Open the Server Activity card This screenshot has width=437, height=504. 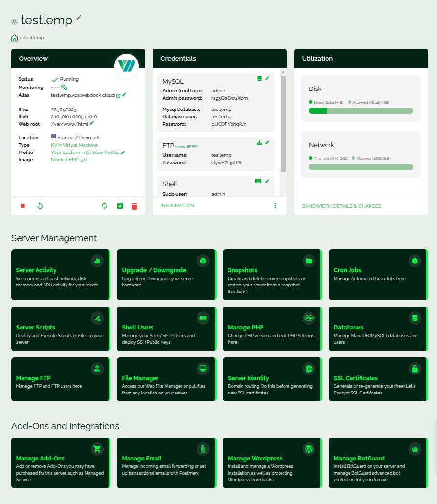tap(60, 274)
